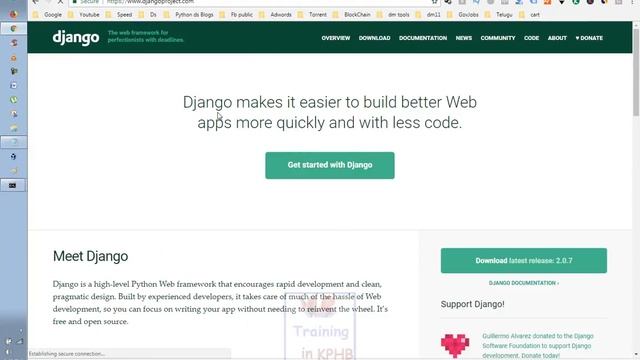Open the cart bookmark folder
This screenshot has height=360, width=640.
(529, 15)
